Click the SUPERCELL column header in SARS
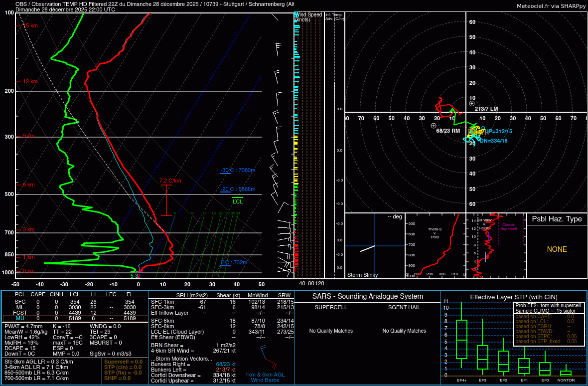This screenshot has width=588, height=386. 331,307
